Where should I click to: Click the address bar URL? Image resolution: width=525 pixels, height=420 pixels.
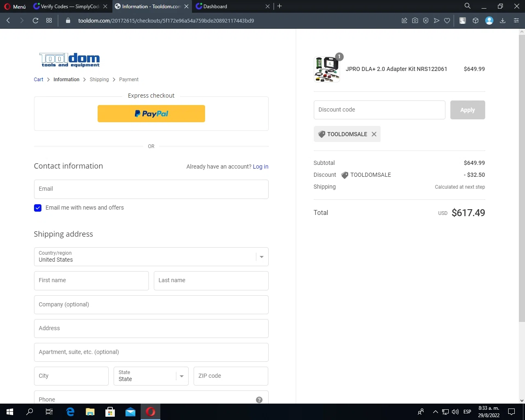(x=166, y=21)
